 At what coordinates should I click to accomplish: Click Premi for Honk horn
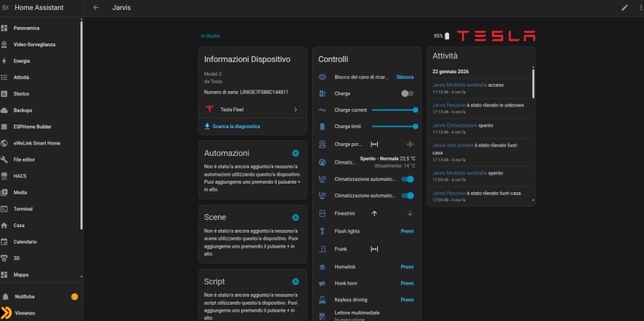pos(407,283)
